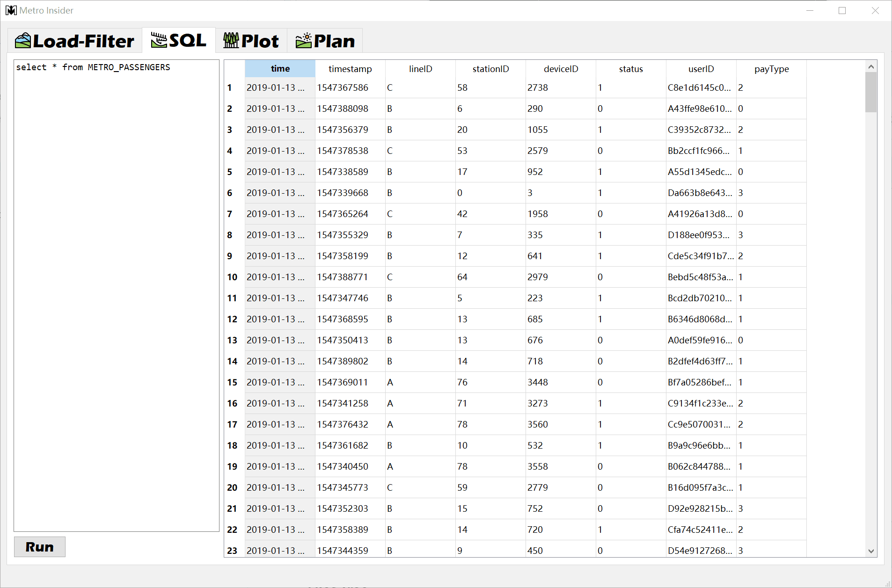Click the scroll up arrow of the table
The width and height of the screenshot is (892, 588).
coord(871,66)
